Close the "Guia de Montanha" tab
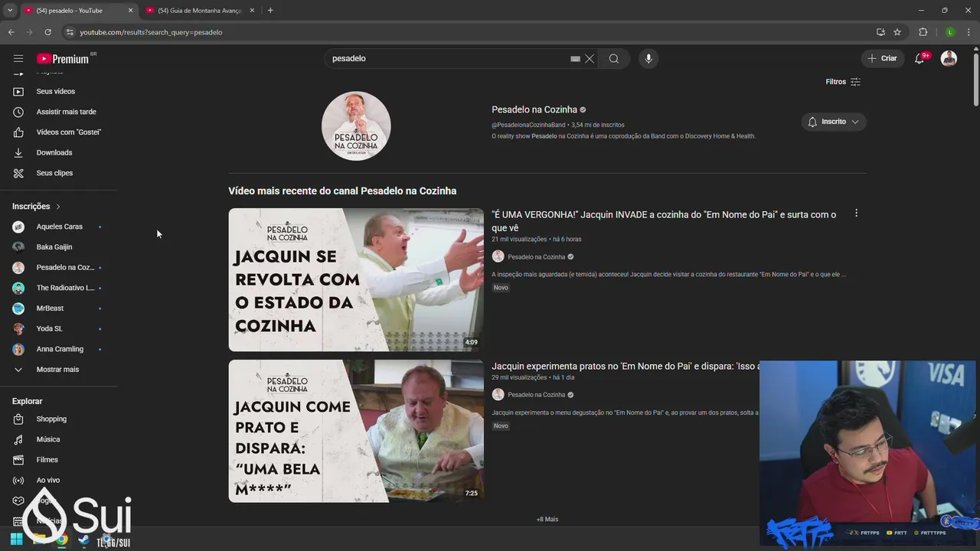This screenshot has height=551, width=980. click(x=252, y=11)
